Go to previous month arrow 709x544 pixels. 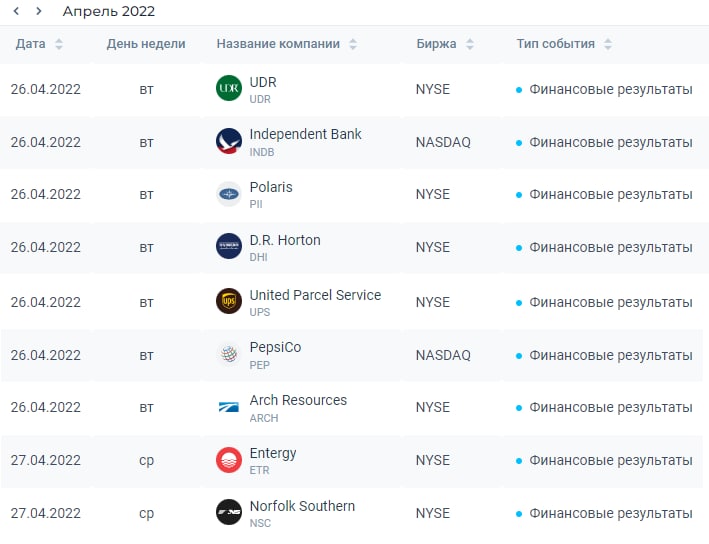(x=16, y=11)
